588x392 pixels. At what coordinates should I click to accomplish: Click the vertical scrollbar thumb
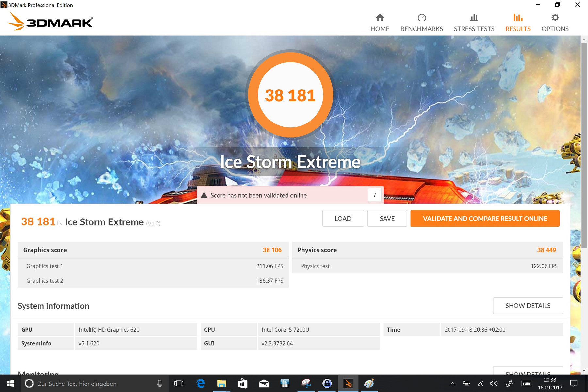click(584, 144)
